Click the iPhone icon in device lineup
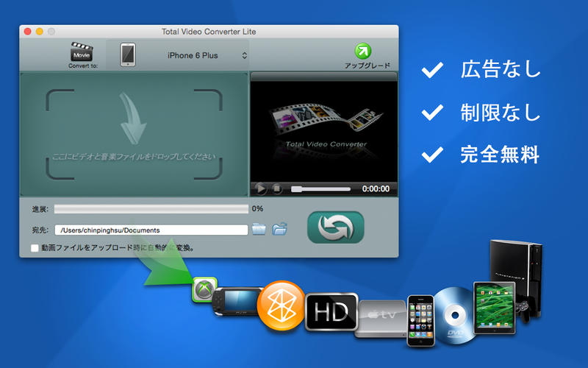The width and height of the screenshot is (588, 368). tap(420, 320)
